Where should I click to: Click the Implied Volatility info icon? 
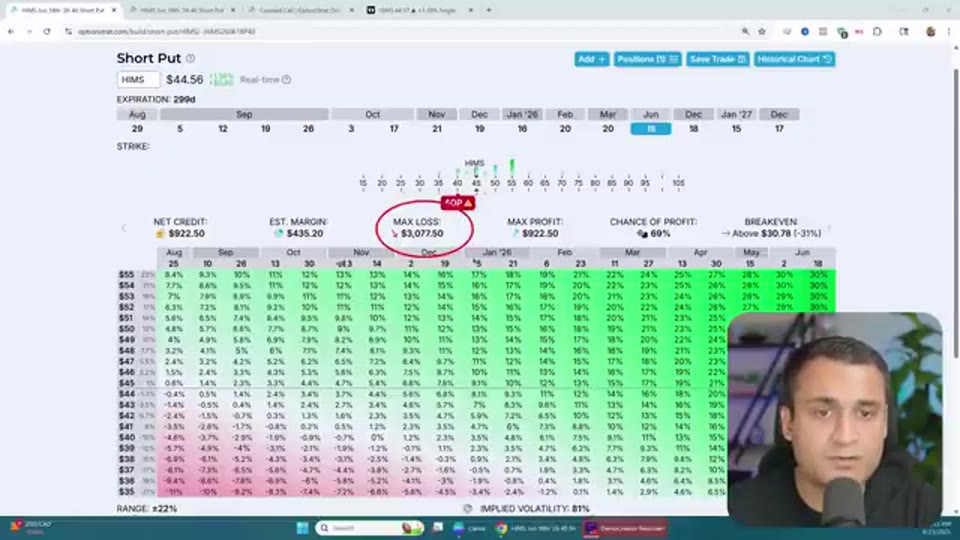[468, 509]
